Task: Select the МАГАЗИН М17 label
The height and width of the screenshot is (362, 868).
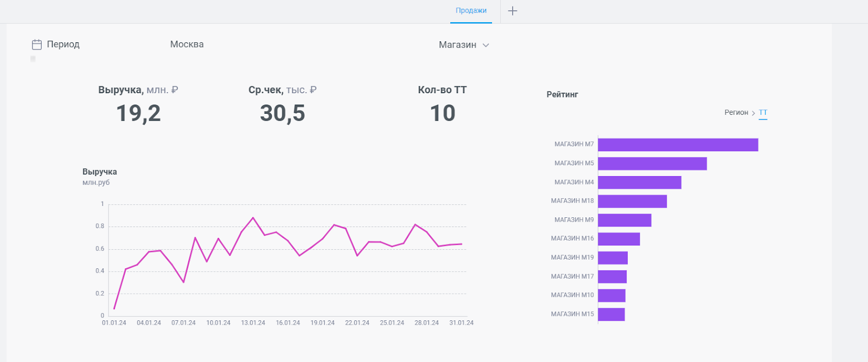Action: coord(572,276)
